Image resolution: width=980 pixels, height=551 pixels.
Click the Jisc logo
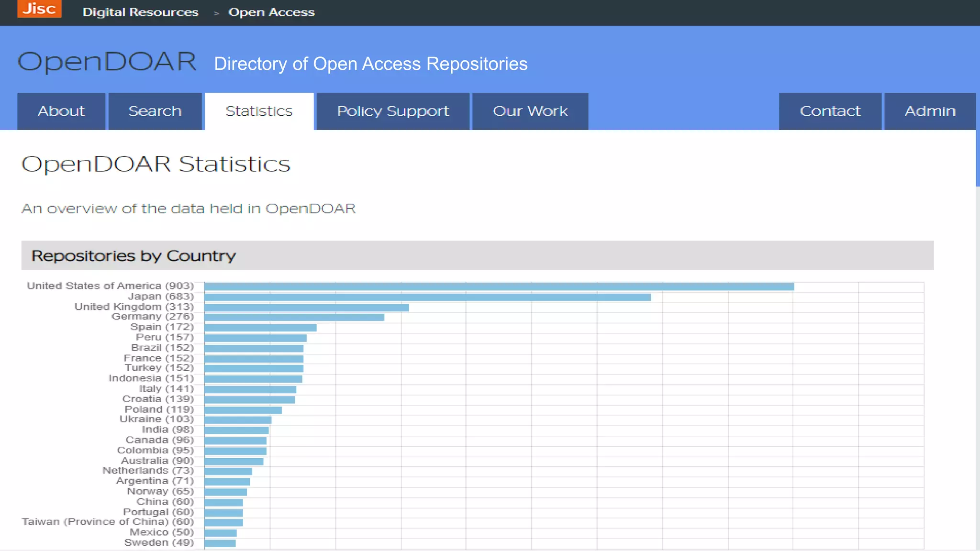coord(39,9)
